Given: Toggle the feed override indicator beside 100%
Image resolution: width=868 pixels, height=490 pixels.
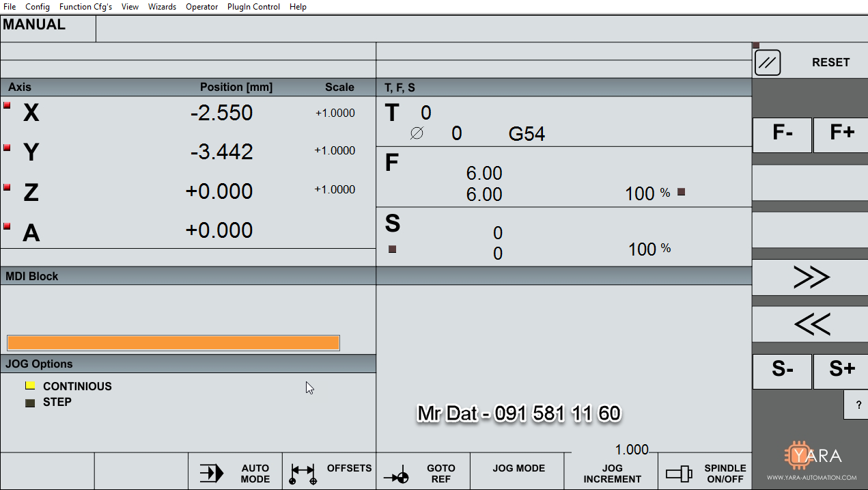Looking at the screenshot, I should pyautogui.click(x=681, y=192).
